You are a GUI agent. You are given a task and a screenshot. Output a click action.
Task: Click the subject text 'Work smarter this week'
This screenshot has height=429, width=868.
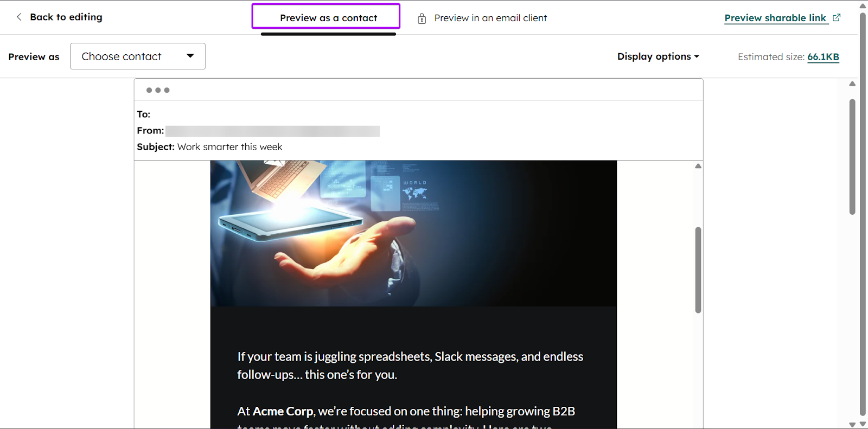pyautogui.click(x=229, y=146)
